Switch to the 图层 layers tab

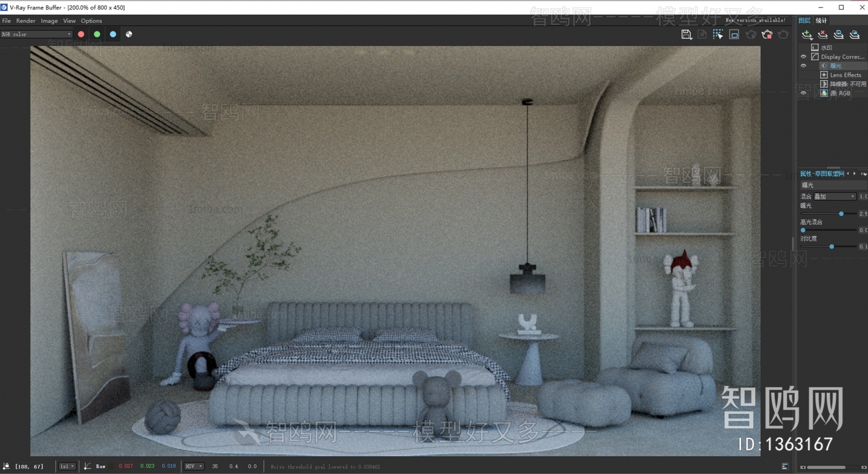point(805,21)
